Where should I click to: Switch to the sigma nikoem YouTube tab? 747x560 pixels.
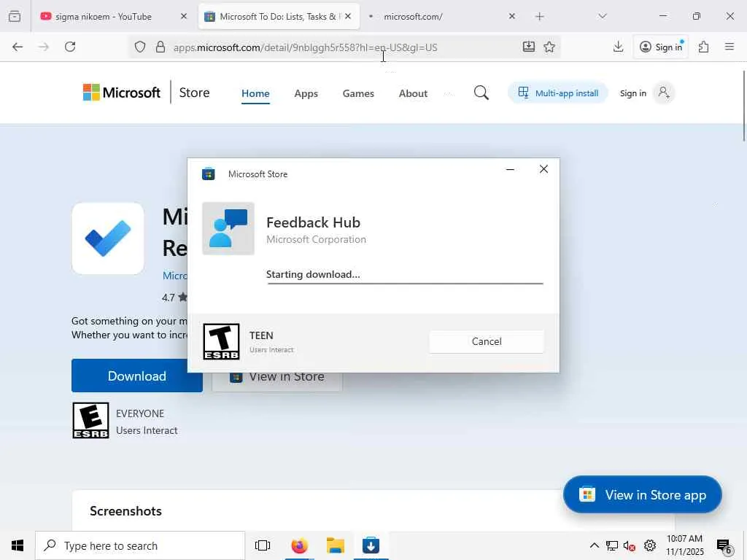pos(112,16)
